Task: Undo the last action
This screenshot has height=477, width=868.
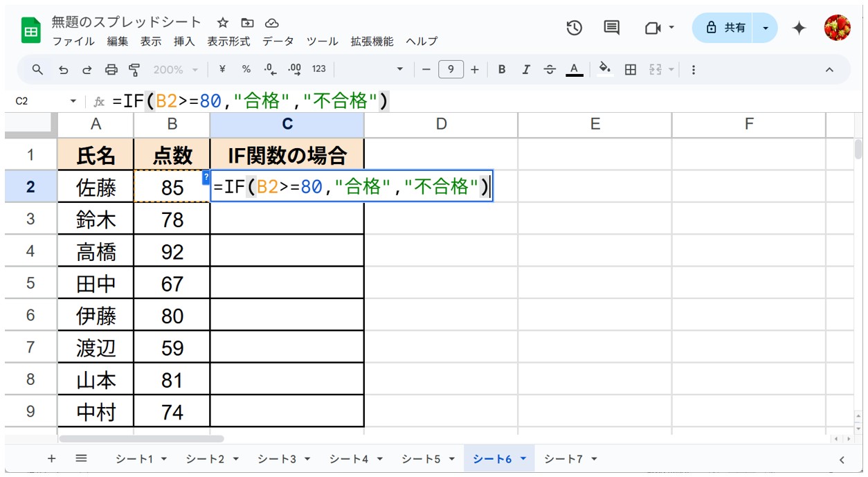Action: (x=64, y=69)
